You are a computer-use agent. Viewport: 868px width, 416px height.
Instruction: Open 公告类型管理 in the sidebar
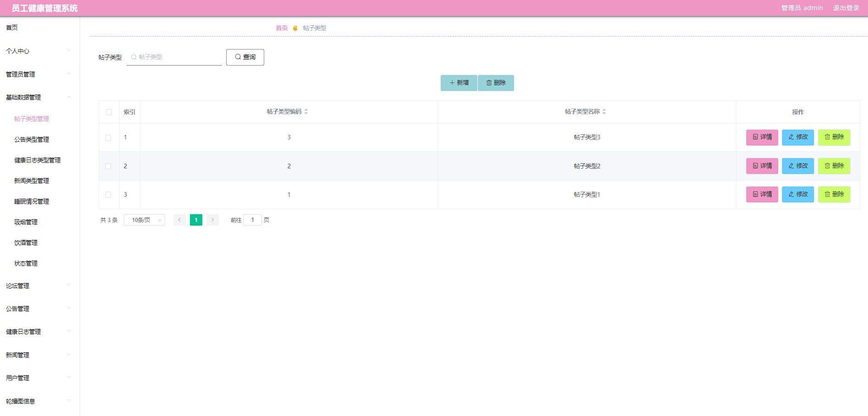tap(32, 139)
